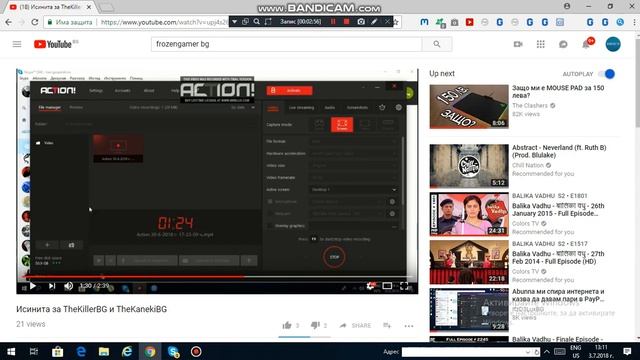The image size is (640, 360).
Task: Click the Bandicam magnifier find-window icon
Action: (x=256, y=22)
